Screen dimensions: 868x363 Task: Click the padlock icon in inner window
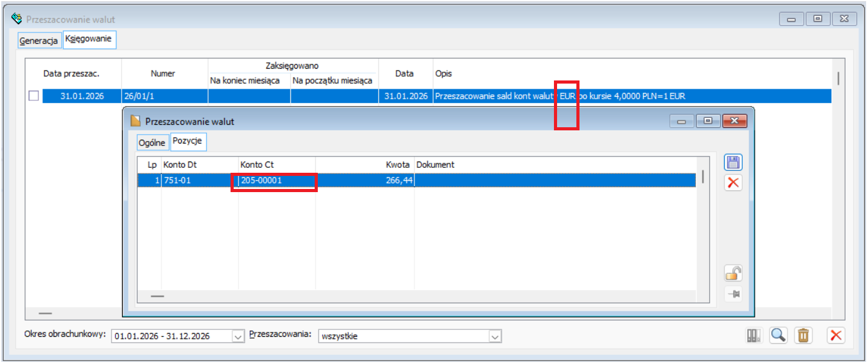pyautogui.click(x=733, y=273)
